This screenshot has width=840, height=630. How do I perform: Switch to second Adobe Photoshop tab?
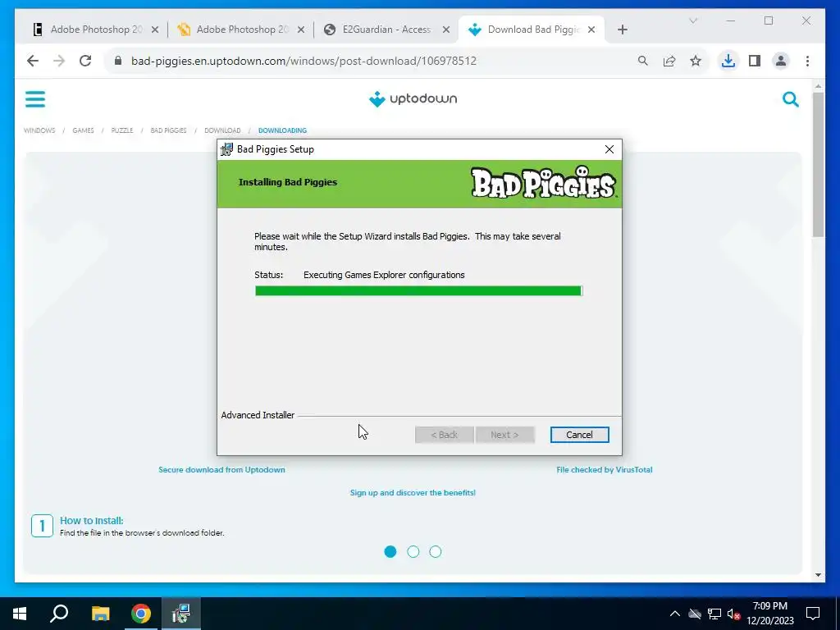tap(242, 30)
